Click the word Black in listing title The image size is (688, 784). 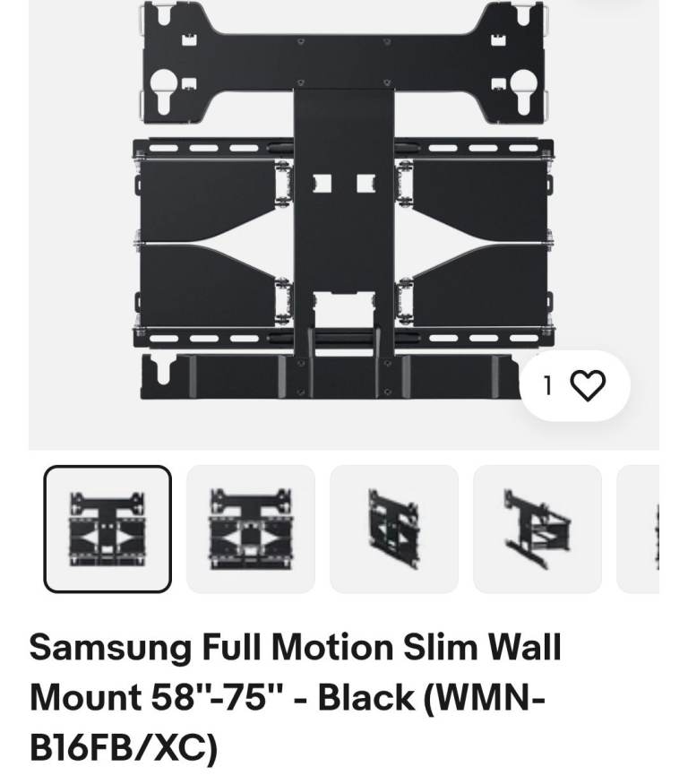pyautogui.click(x=366, y=697)
